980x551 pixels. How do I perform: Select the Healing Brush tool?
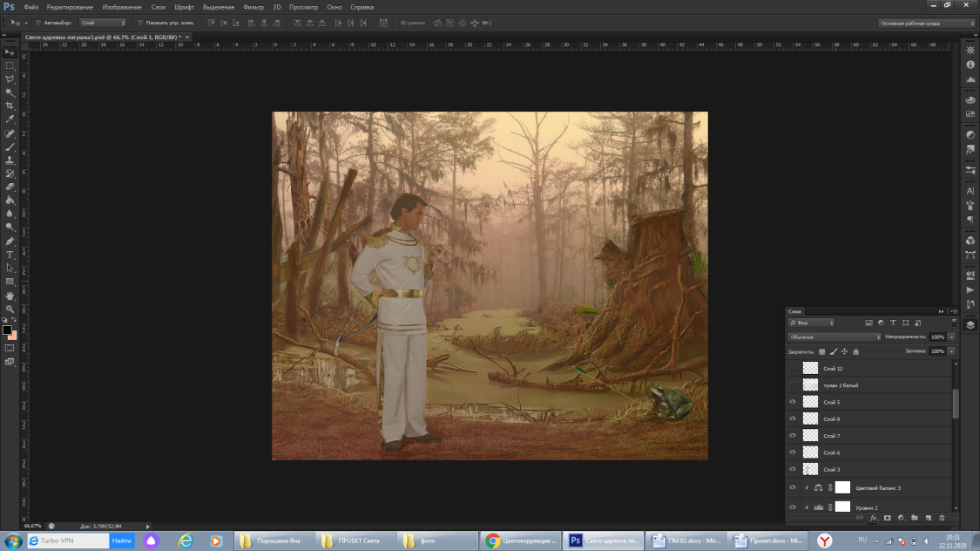[x=10, y=133]
